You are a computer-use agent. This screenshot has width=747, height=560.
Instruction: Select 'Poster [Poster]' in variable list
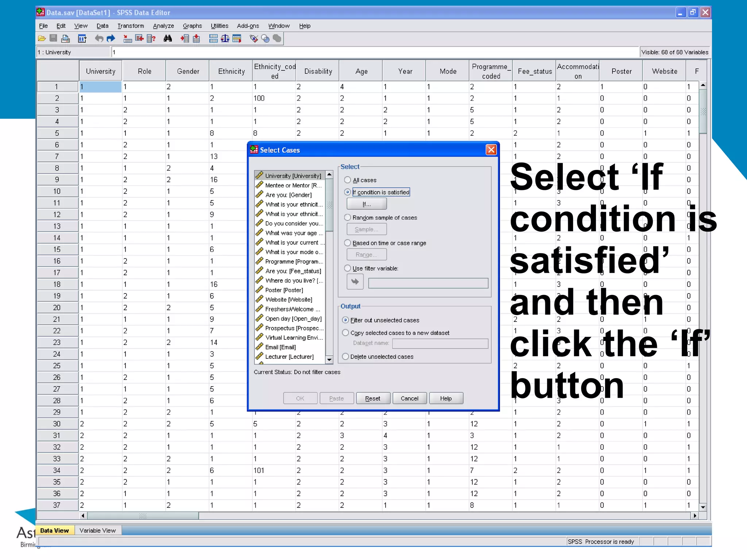pos(284,290)
